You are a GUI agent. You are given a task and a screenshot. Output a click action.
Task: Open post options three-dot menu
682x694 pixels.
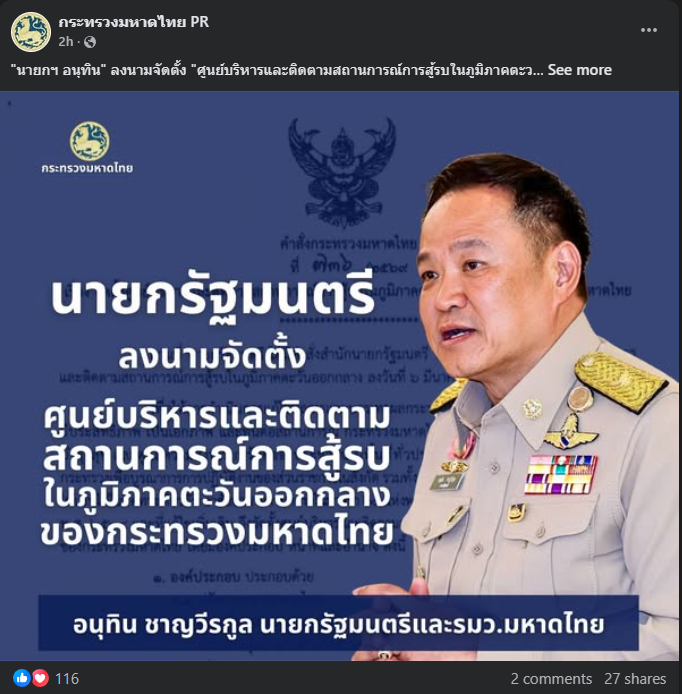[x=648, y=30]
